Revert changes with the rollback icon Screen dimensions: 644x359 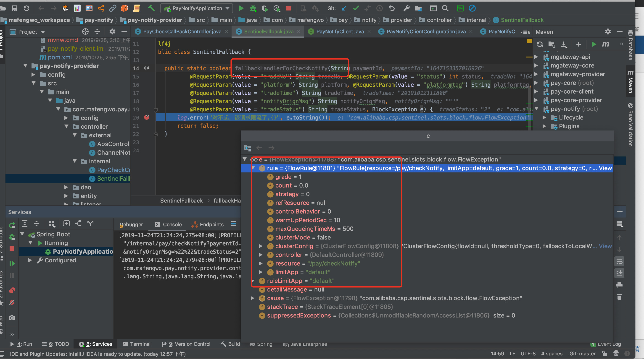[391, 8]
